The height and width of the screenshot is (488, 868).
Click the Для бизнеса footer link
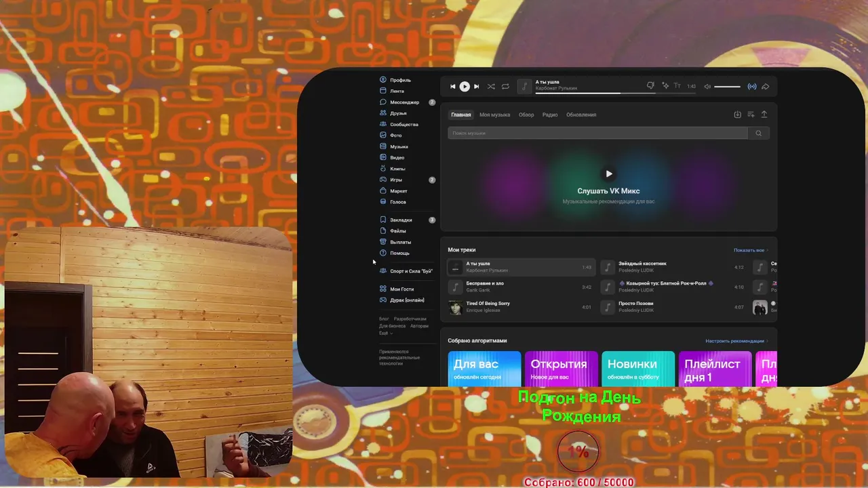click(x=392, y=326)
